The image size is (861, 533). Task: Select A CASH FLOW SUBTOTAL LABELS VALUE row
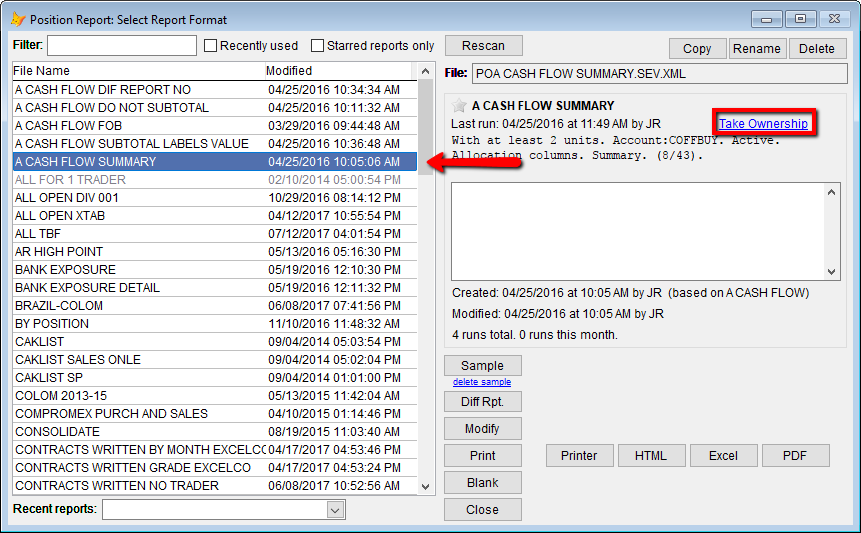(215, 144)
